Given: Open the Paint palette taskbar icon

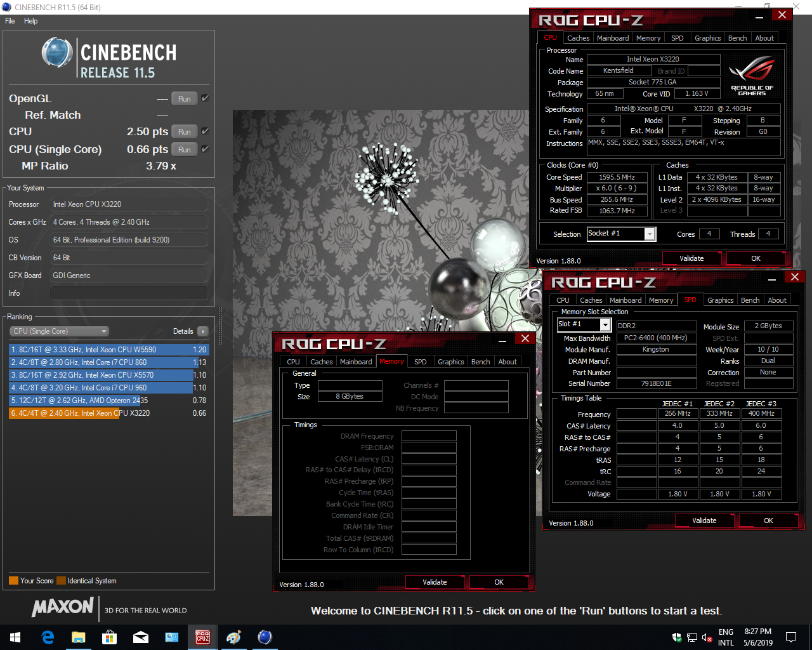Looking at the screenshot, I should tap(233, 637).
